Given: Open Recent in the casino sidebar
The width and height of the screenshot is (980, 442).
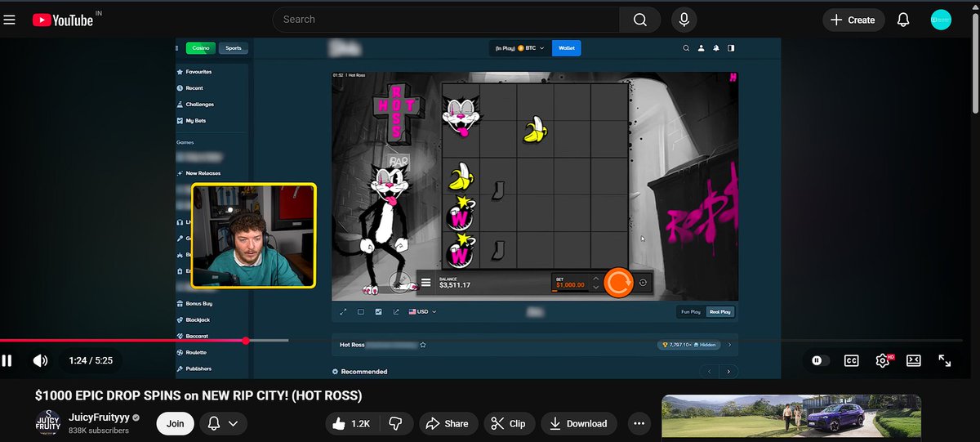Looking at the screenshot, I should point(189,88).
